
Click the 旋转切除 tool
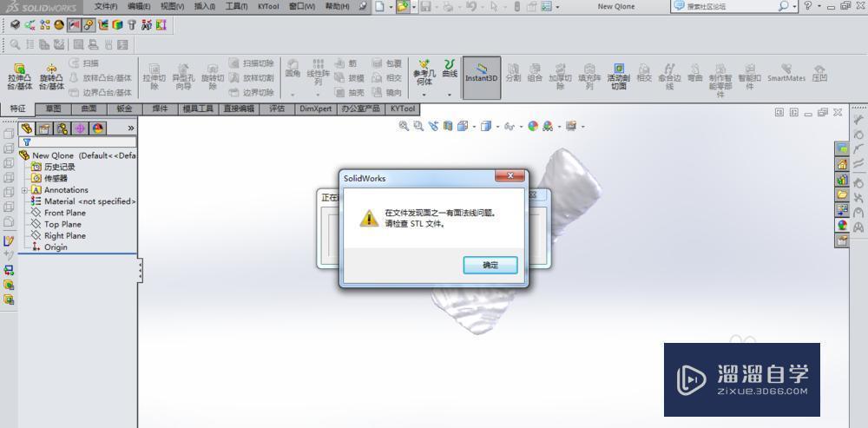212,76
